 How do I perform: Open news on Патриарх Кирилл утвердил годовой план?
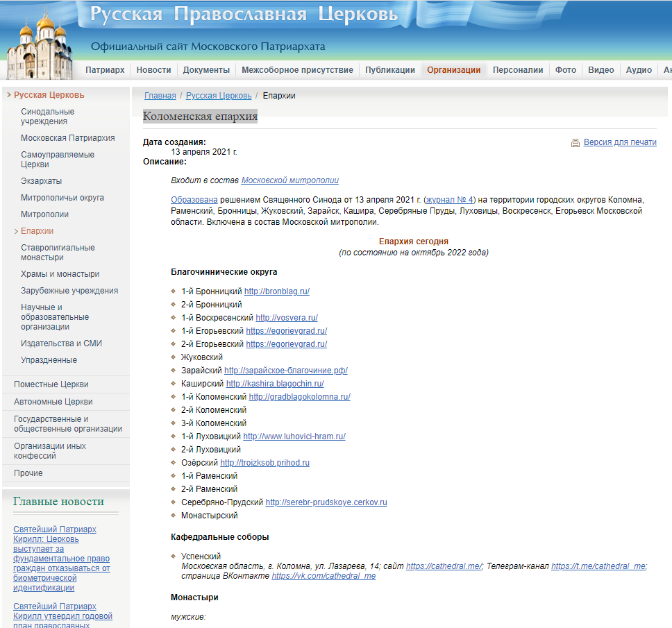point(62,616)
